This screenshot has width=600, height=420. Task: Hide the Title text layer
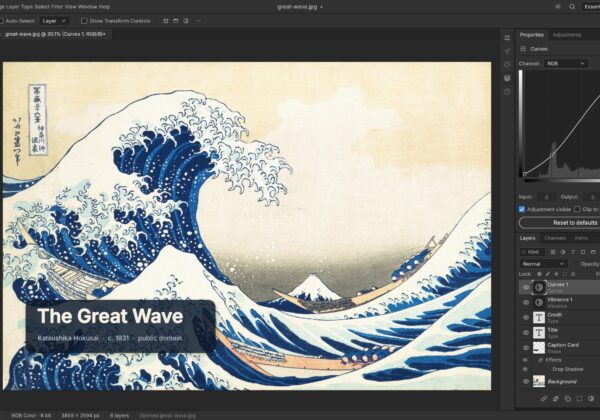pyautogui.click(x=526, y=333)
